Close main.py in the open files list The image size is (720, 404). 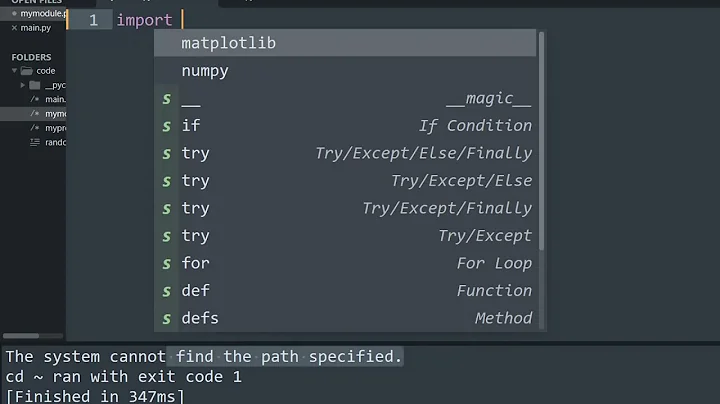[x=13, y=27]
